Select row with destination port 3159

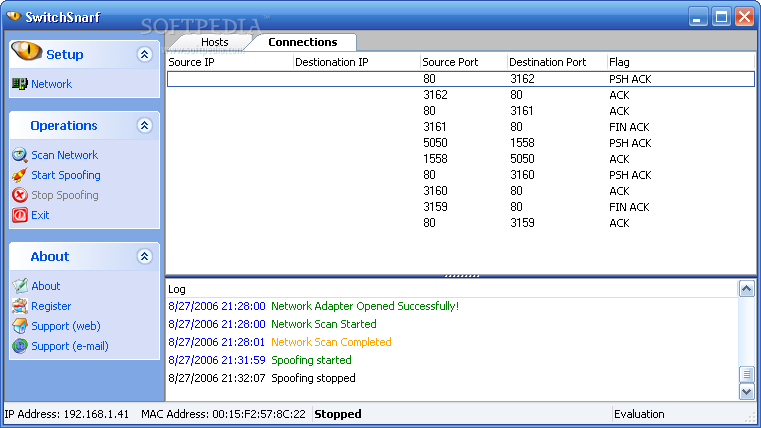461,223
